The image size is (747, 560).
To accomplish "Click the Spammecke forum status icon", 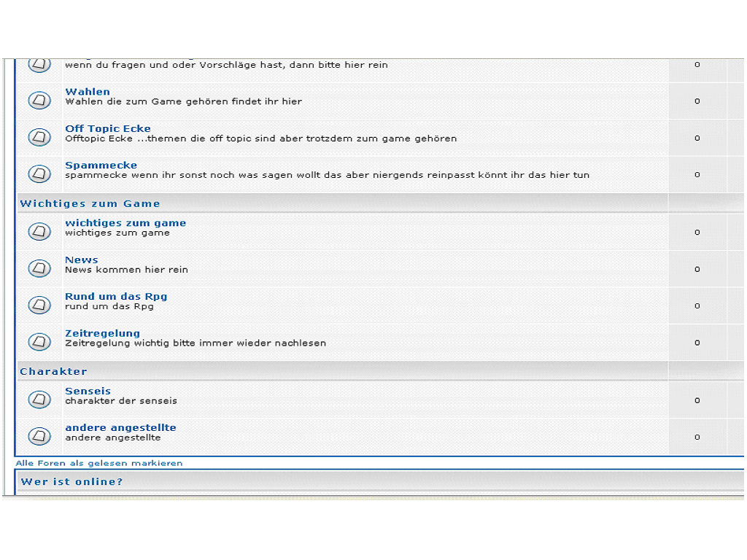I will pos(39,174).
